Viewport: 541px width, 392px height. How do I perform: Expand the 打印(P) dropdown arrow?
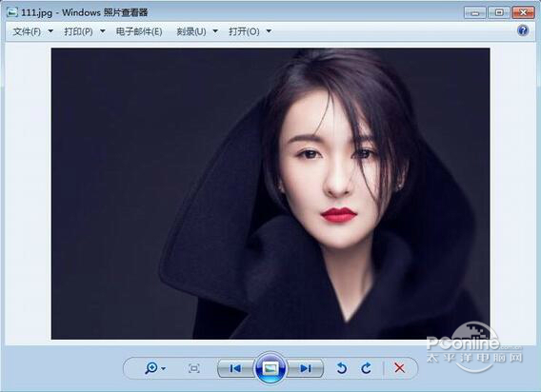[x=103, y=31]
